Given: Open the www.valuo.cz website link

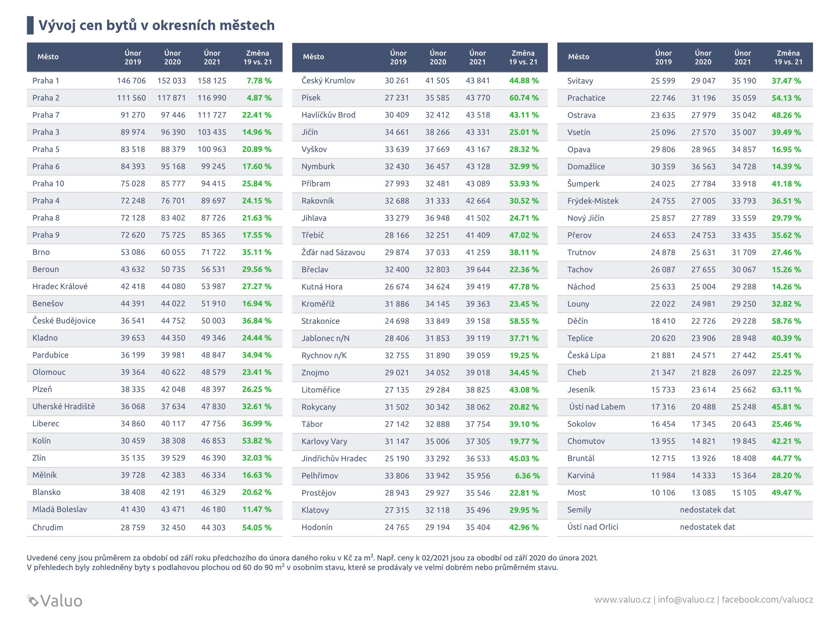Looking at the screenshot, I should point(623,599).
